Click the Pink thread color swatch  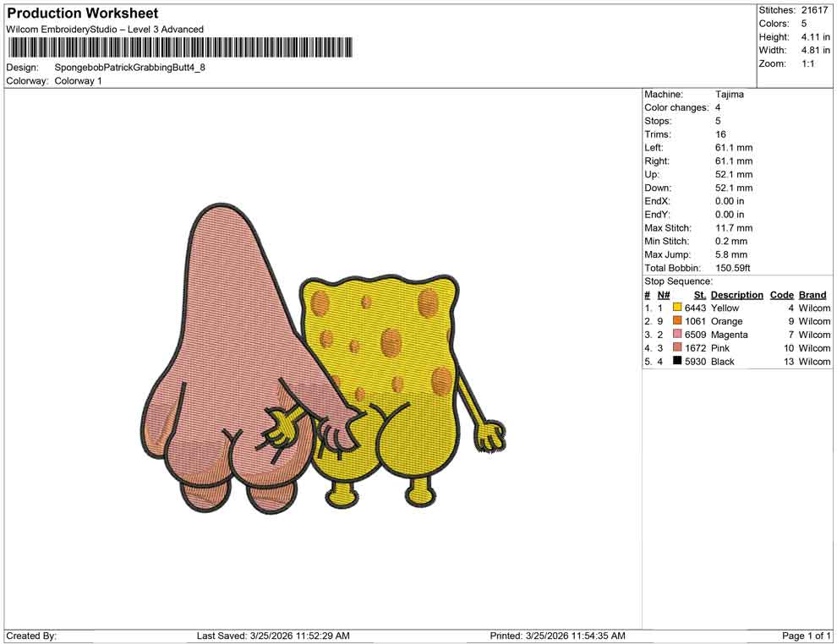pyautogui.click(x=677, y=347)
